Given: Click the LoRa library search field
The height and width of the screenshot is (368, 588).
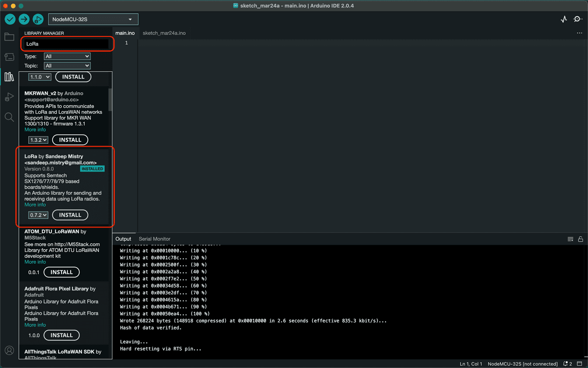Looking at the screenshot, I should pyautogui.click(x=67, y=44).
